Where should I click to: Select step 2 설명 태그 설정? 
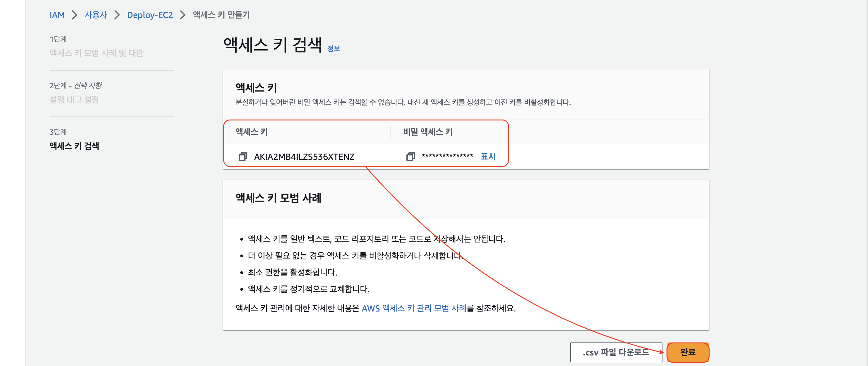coord(74,100)
